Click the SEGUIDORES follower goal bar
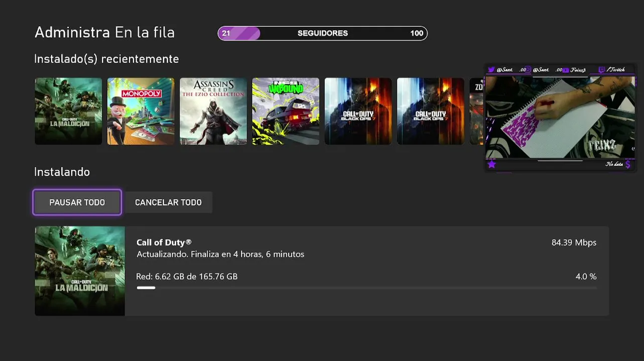Viewport: 644px width, 361px height. pos(322,33)
